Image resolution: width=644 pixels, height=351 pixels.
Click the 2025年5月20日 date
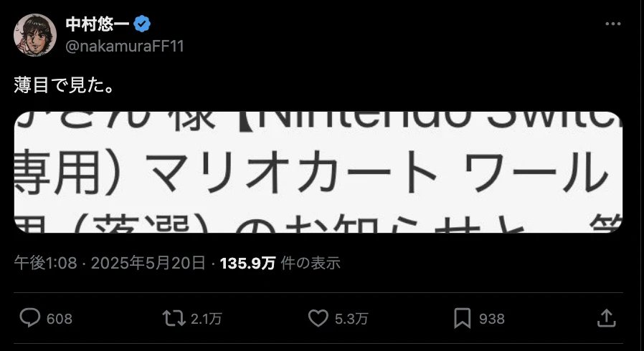[148, 263]
